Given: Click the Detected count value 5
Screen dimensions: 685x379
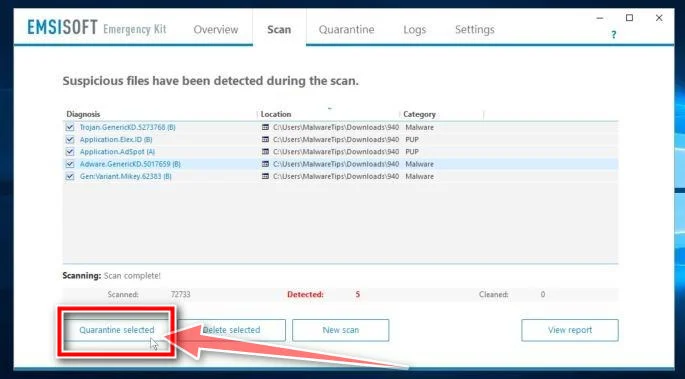Looking at the screenshot, I should [358, 294].
